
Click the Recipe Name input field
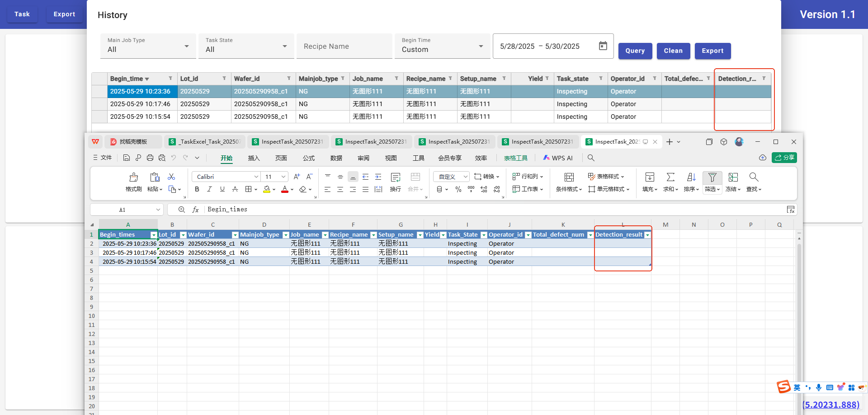[344, 46]
